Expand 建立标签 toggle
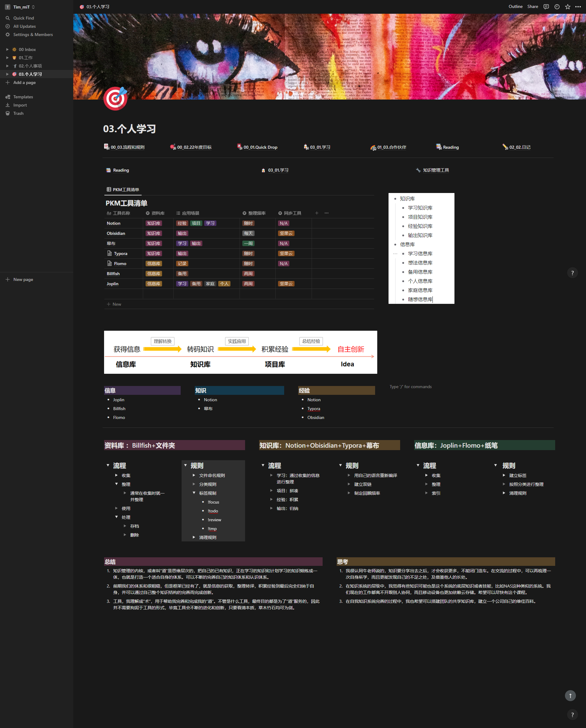The image size is (586, 728). coord(504,475)
